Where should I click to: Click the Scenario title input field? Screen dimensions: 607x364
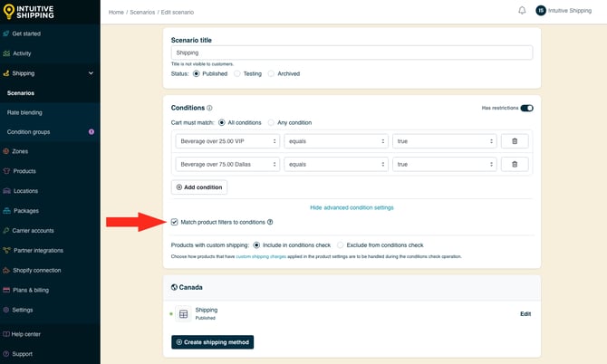tap(352, 53)
